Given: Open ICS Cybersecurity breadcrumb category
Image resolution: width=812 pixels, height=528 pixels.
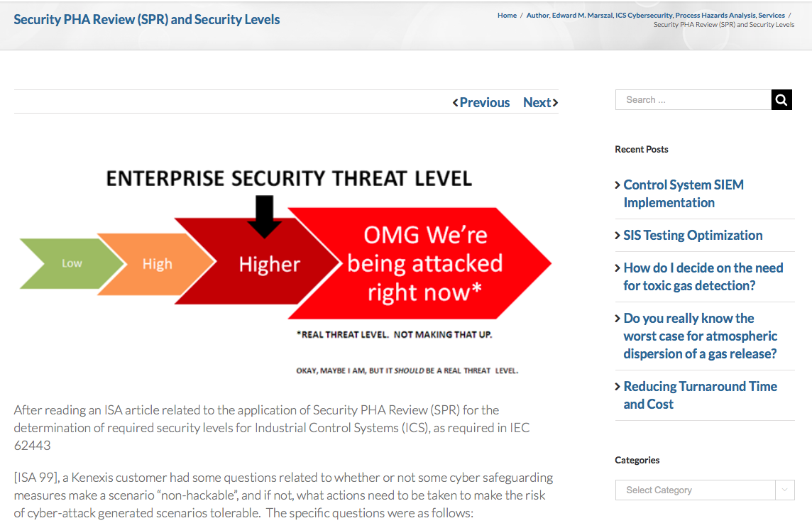Looking at the screenshot, I should [x=644, y=16].
